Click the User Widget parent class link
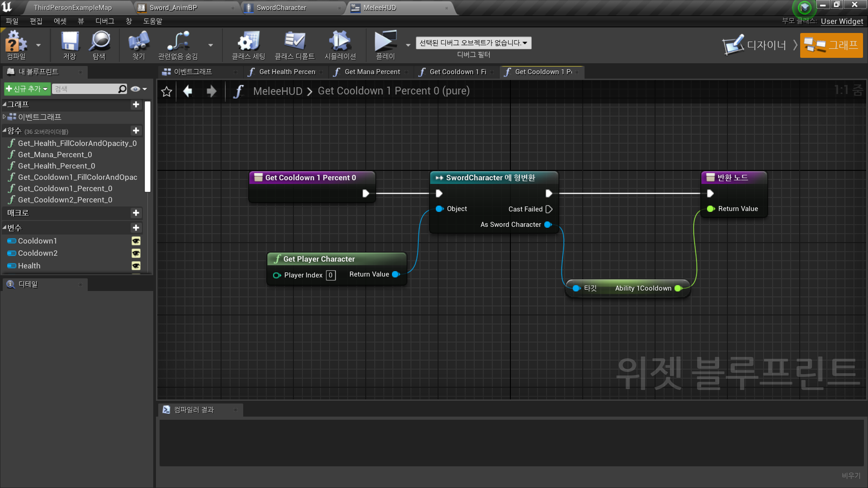 coord(841,21)
